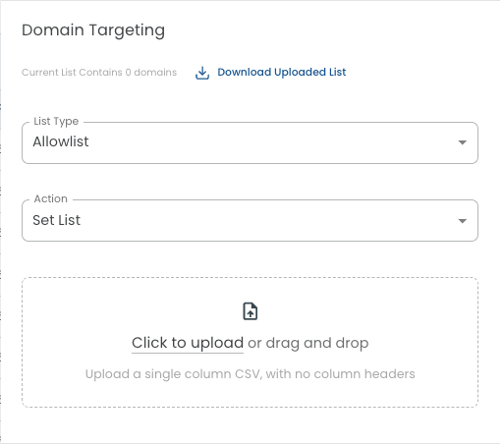504x444 pixels.
Task: Expand the Action dropdown arrow
Action: (462, 221)
